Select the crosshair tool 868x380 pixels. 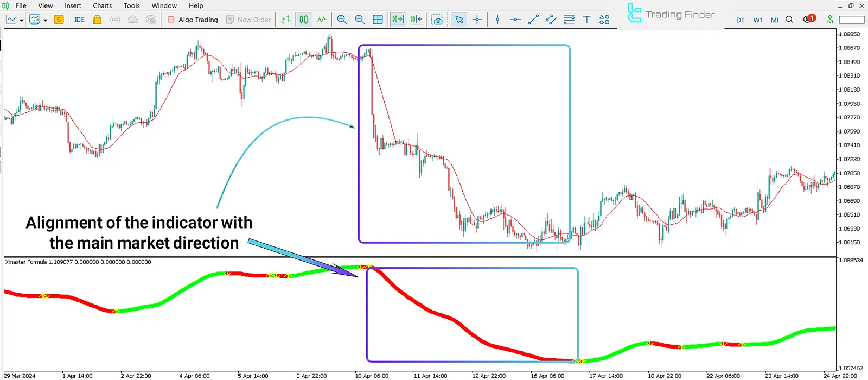pyautogui.click(x=477, y=20)
